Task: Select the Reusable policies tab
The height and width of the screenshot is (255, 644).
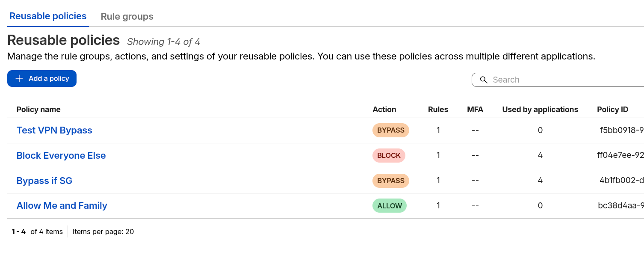Action: point(48,16)
